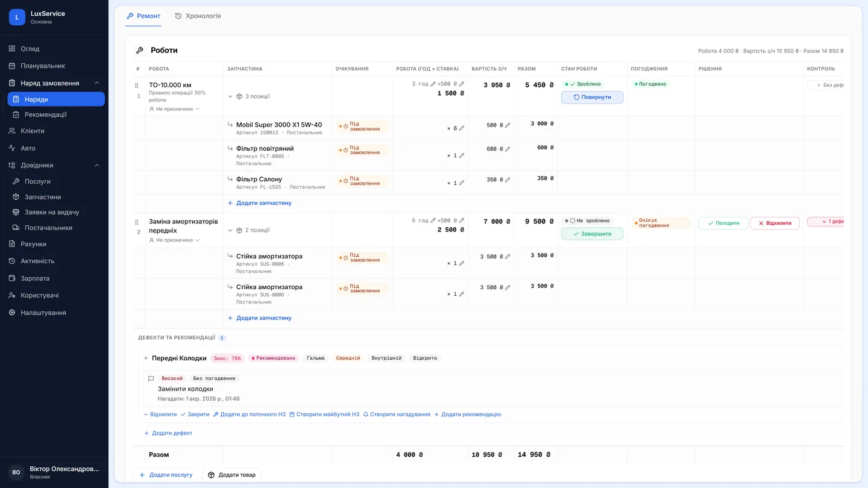This screenshot has height=488, width=868.
Task: Click the Завершити button
Action: 592,234
